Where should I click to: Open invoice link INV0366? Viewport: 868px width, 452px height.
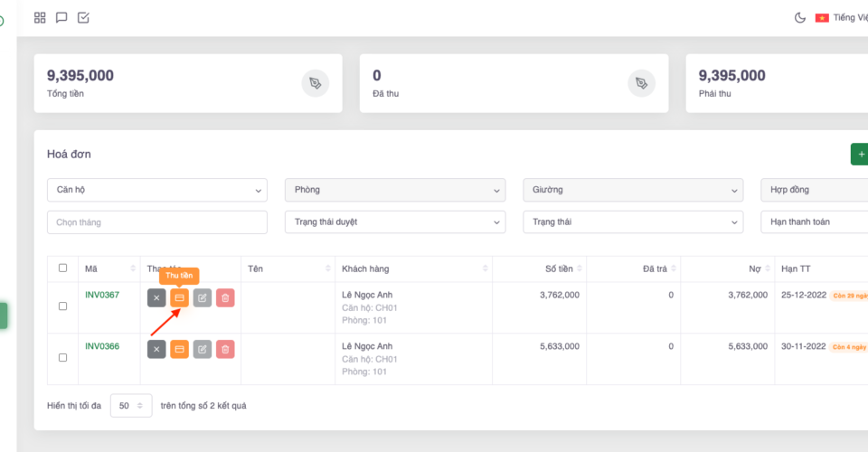point(102,346)
